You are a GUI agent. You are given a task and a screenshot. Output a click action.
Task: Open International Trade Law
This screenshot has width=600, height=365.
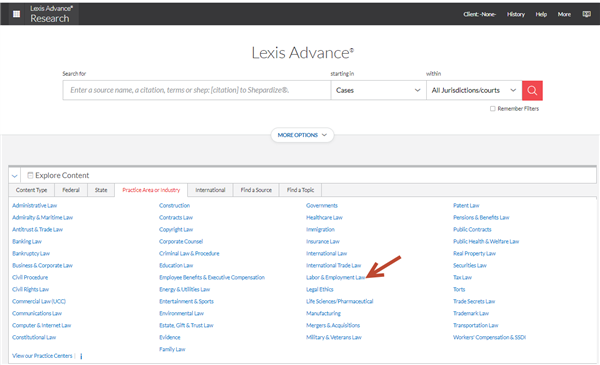pos(333,266)
